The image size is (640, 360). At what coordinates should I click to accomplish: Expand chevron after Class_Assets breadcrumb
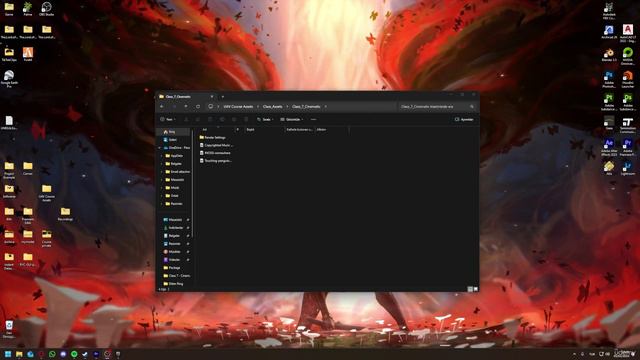(x=287, y=107)
